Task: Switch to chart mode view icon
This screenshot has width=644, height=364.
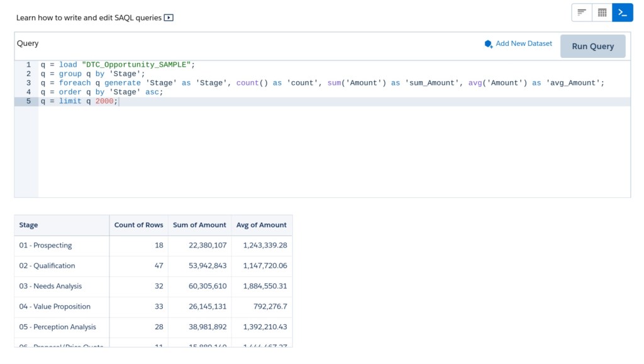Action: click(x=582, y=13)
